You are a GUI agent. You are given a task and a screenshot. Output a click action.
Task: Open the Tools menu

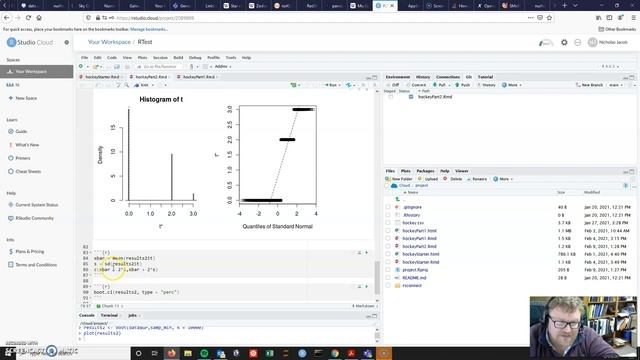click(x=231, y=58)
